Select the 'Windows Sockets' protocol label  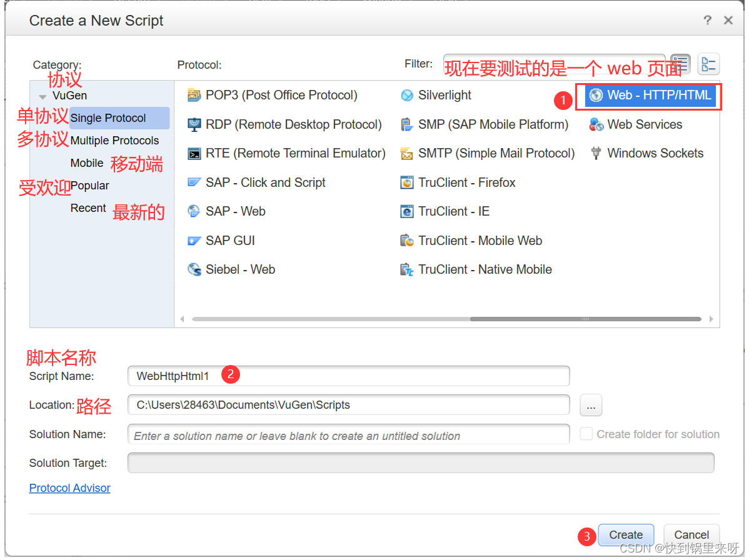coord(655,153)
